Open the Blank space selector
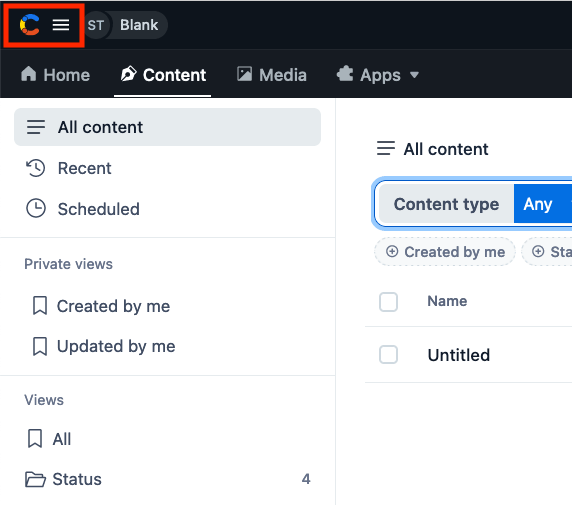This screenshot has height=505, width=572. tap(139, 25)
